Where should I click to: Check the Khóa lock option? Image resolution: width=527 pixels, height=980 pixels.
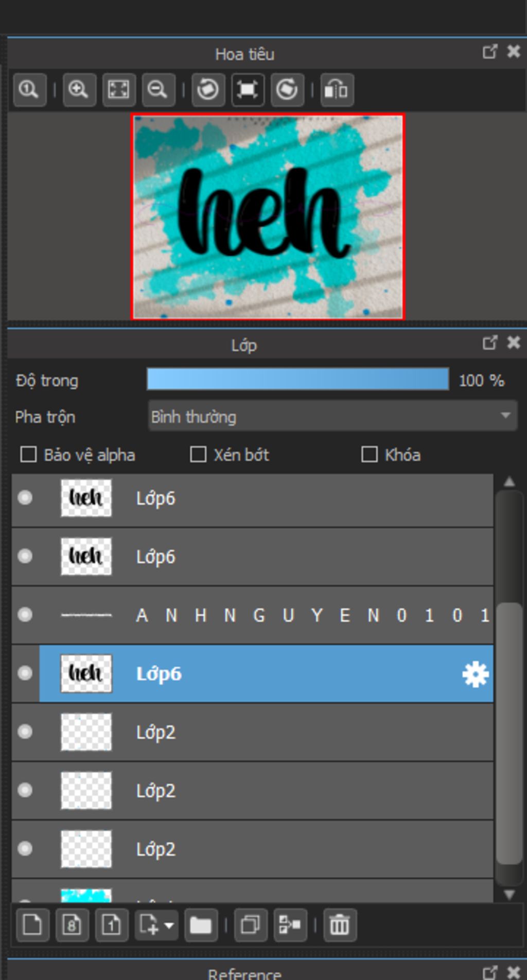370,455
